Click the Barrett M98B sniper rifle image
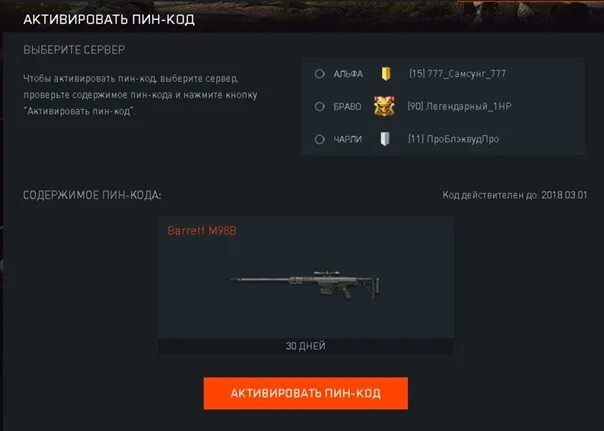 [x=305, y=285]
